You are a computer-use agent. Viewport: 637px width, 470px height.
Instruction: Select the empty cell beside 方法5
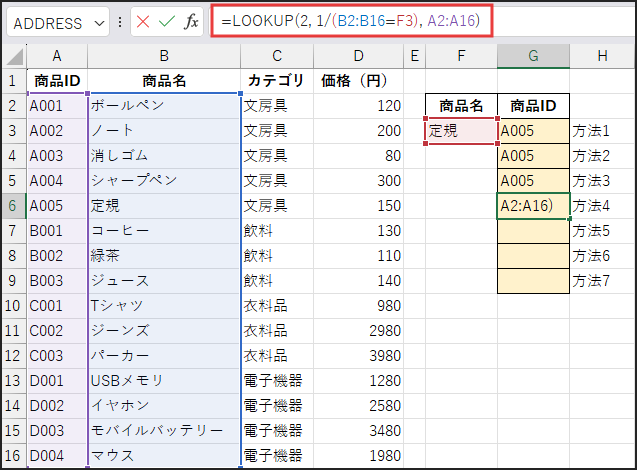(x=533, y=231)
